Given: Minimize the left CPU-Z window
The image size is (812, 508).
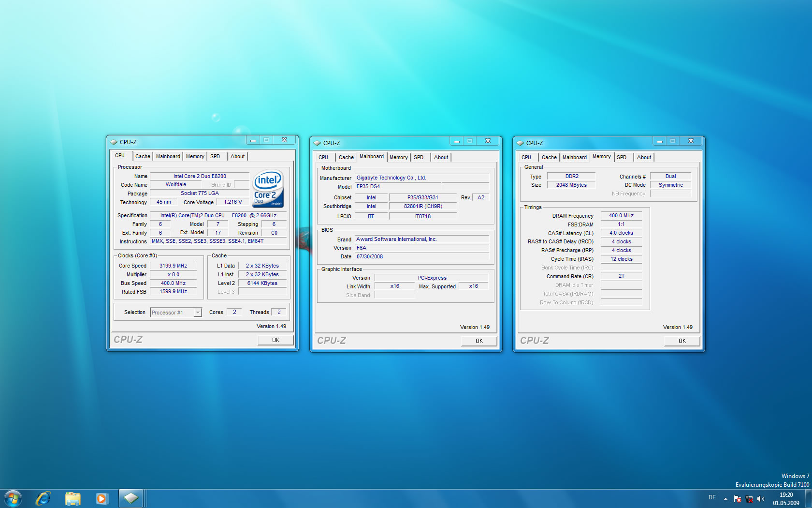Looking at the screenshot, I should [253, 140].
